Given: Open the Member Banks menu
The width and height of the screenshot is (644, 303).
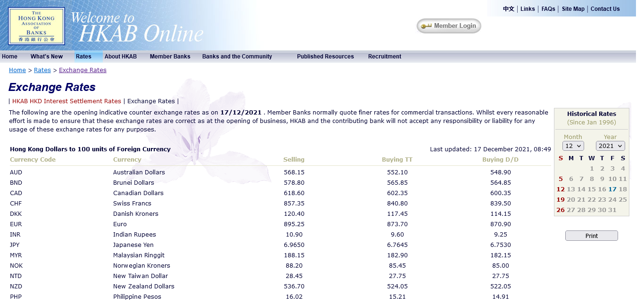Looking at the screenshot, I should pos(170,57).
